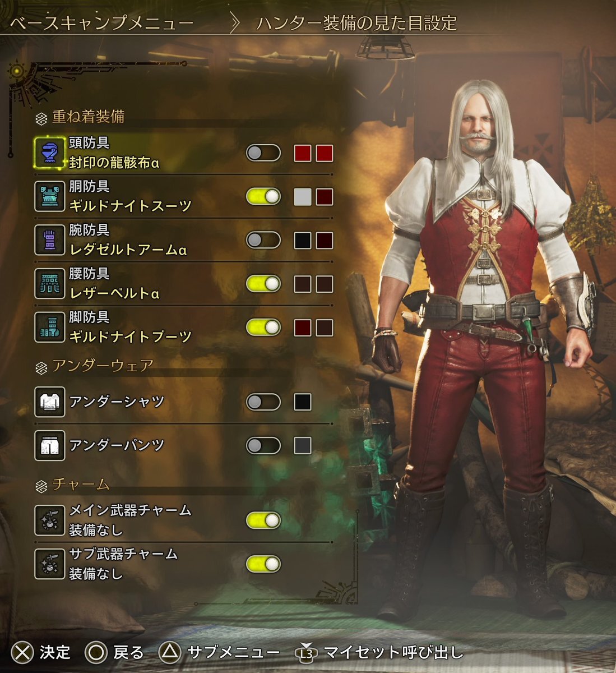Select the メイン武器チャーム charm icon
Screen dimensions: 616x673
(x=49, y=520)
